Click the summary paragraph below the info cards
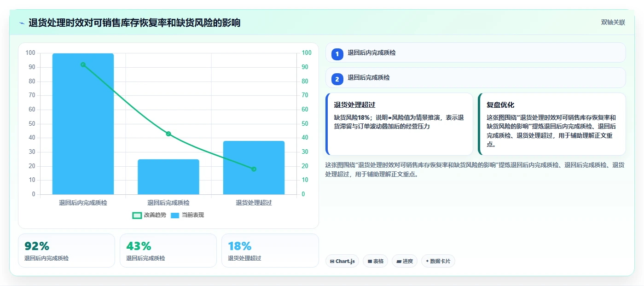 pyautogui.click(x=475, y=169)
